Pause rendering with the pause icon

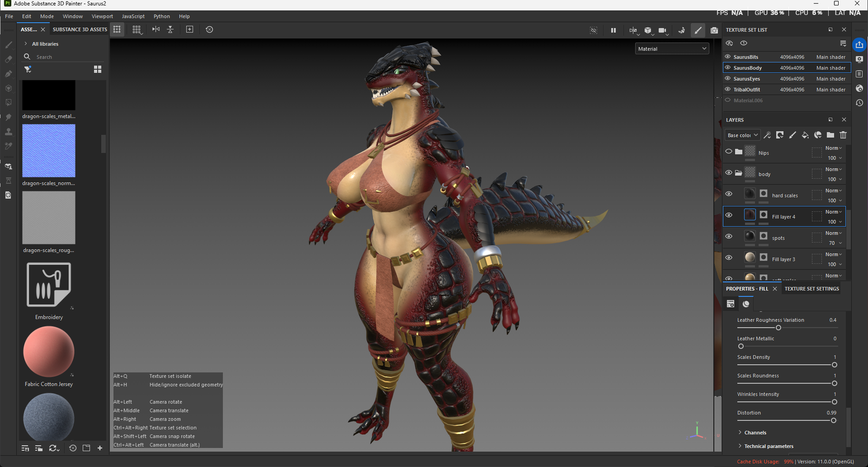click(x=613, y=30)
